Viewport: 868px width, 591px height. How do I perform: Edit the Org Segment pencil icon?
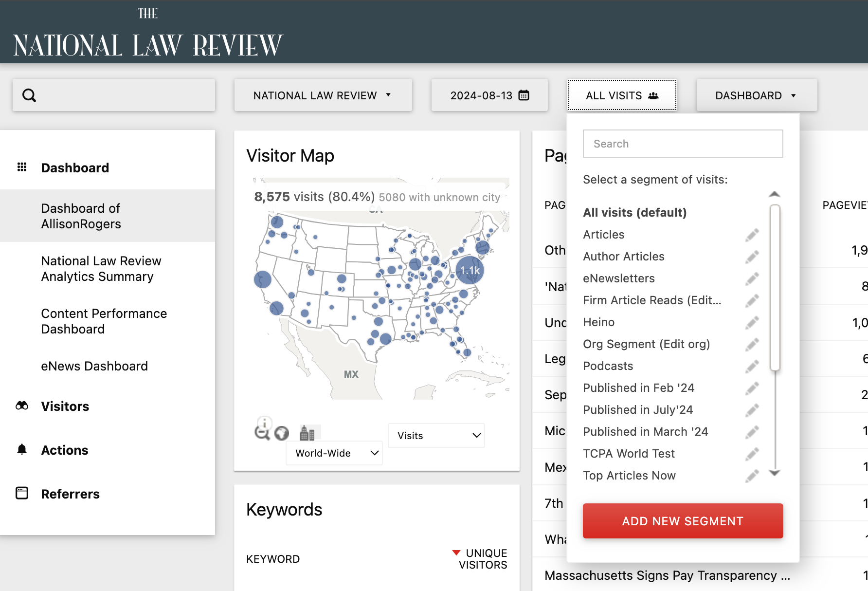point(752,345)
